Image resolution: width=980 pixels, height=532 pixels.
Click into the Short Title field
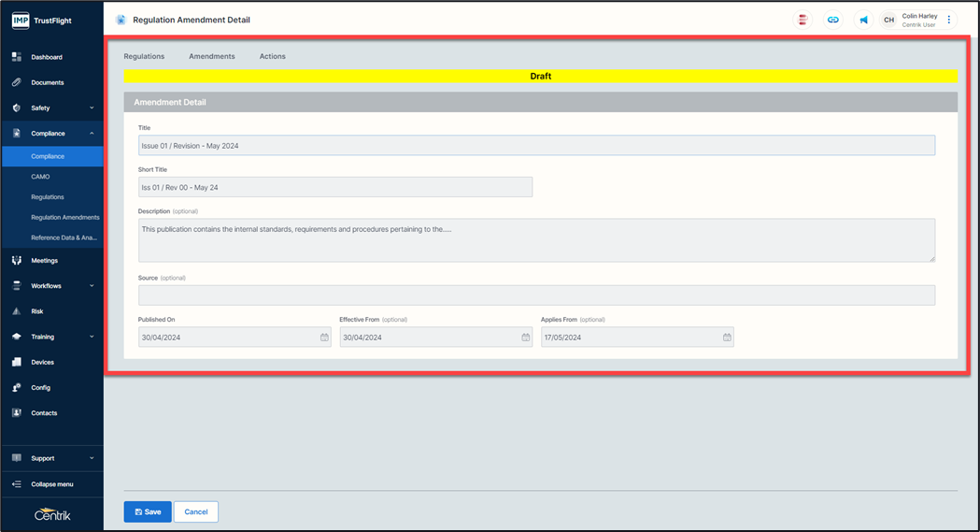point(334,187)
